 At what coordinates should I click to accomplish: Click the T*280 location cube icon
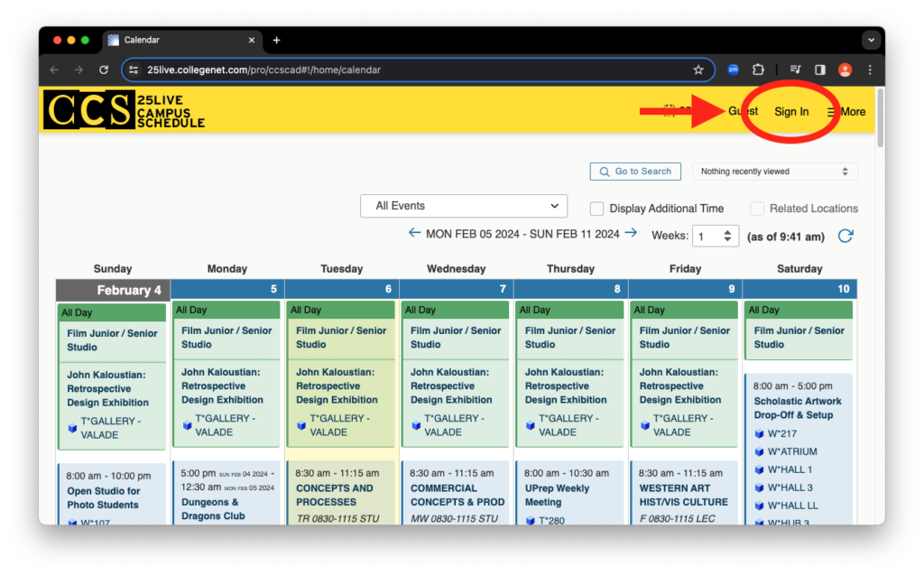pyautogui.click(x=530, y=521)
